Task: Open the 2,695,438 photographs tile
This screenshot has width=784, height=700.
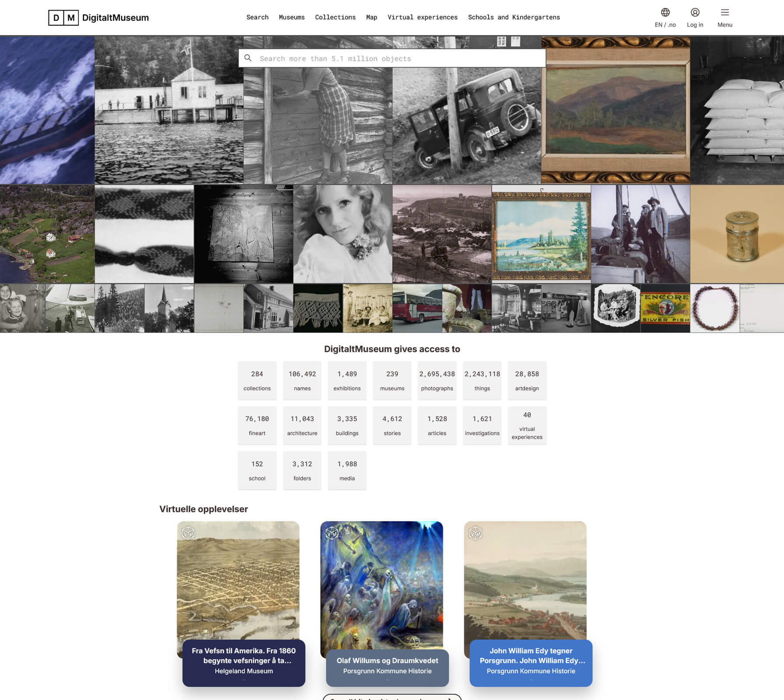Action: 437,380
